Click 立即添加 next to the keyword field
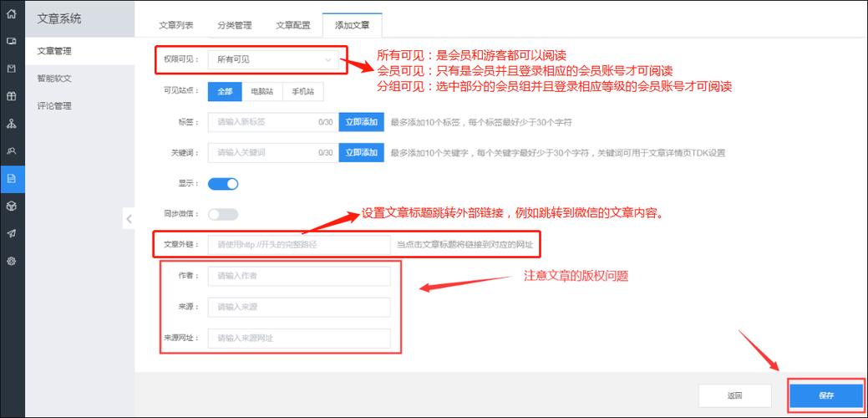 362,152
